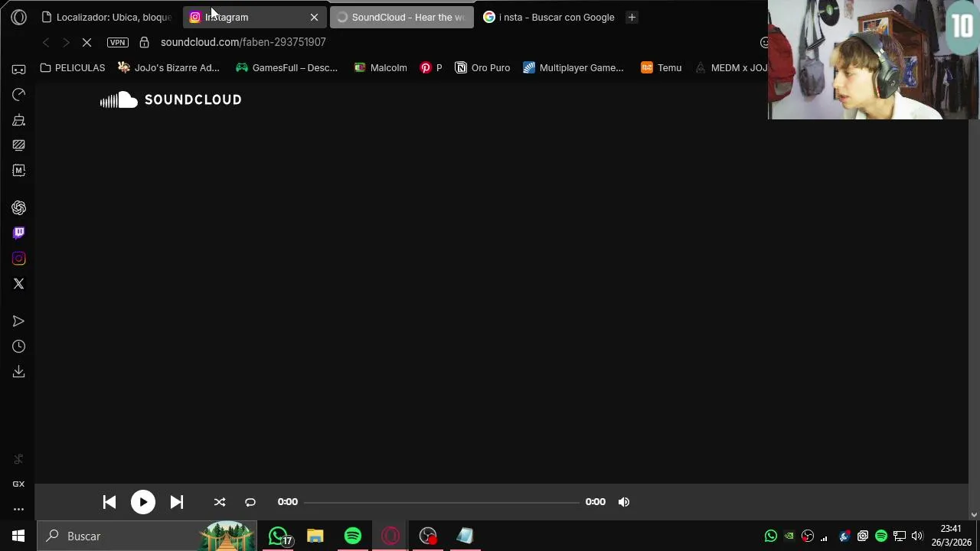Open the sidebar three-dots setup menu
This screenshot has width=980, height=551.
click(x=18, y=509)
